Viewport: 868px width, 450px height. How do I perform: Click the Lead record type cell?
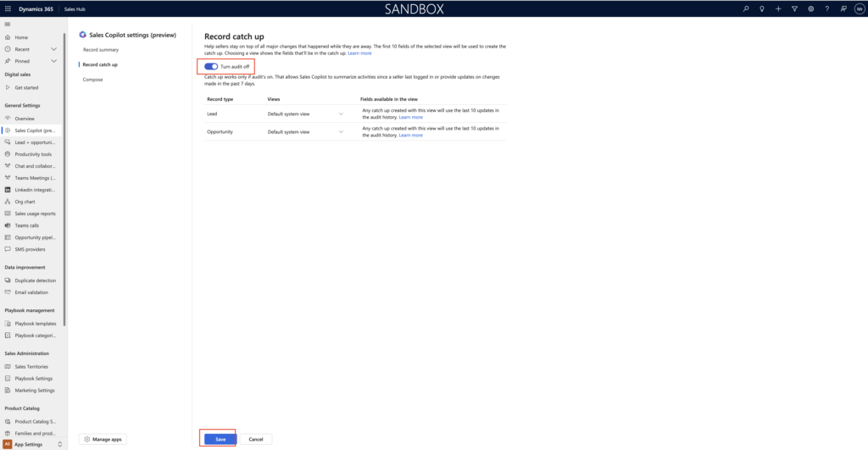(212, 114)
